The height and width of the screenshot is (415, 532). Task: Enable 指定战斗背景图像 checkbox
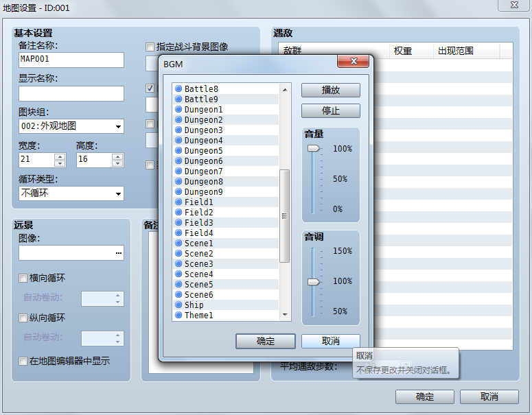point(150,47)
